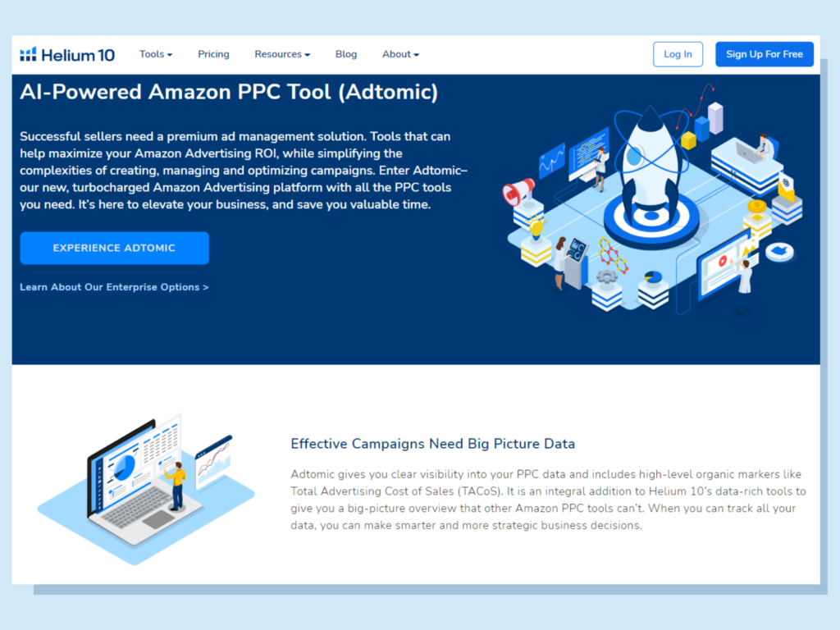Click 'Effective Campaigns Need Big Picture Data' heading

point(433,444)
